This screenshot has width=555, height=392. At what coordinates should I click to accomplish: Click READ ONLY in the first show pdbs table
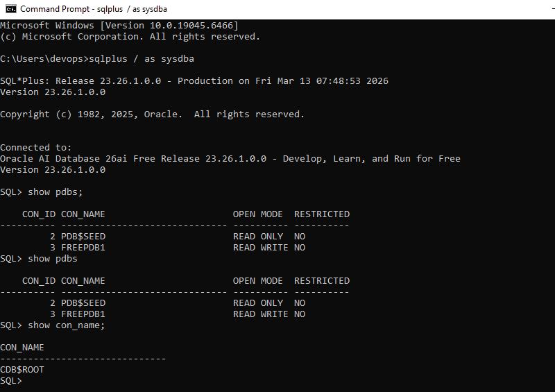(x=258, y=236)
